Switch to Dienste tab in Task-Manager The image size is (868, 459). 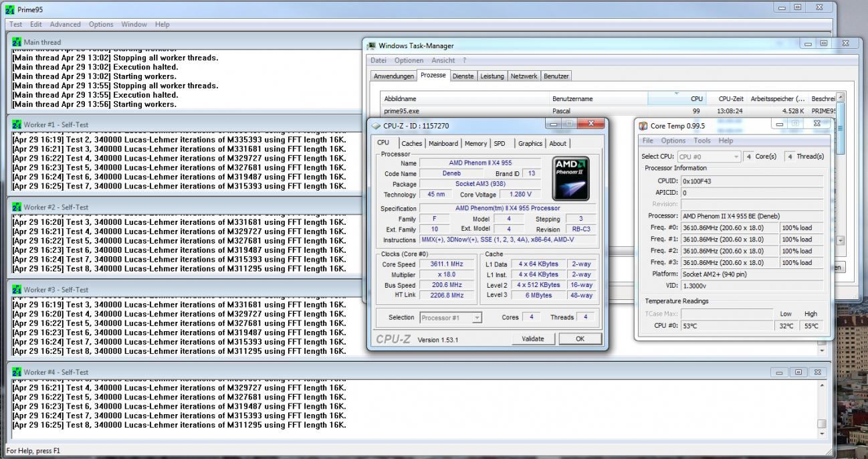(463, 76)
